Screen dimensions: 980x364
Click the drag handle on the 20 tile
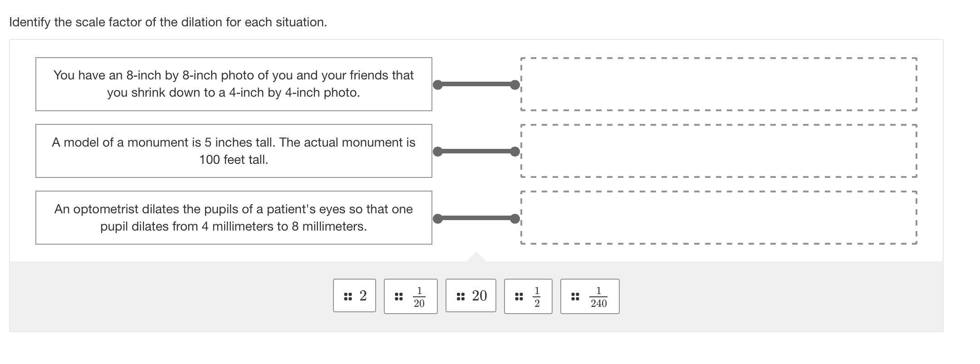pos(461,296)
